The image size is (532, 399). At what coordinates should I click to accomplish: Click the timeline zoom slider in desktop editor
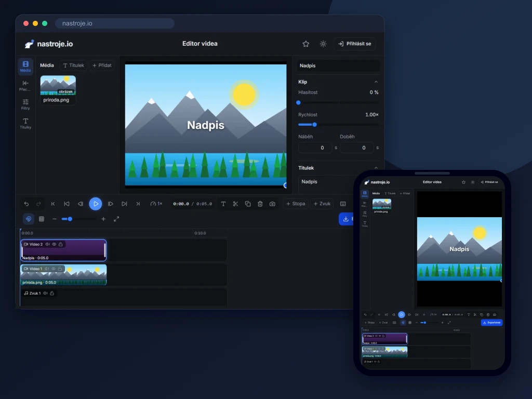pyautogui.click(x=79, y=219)
